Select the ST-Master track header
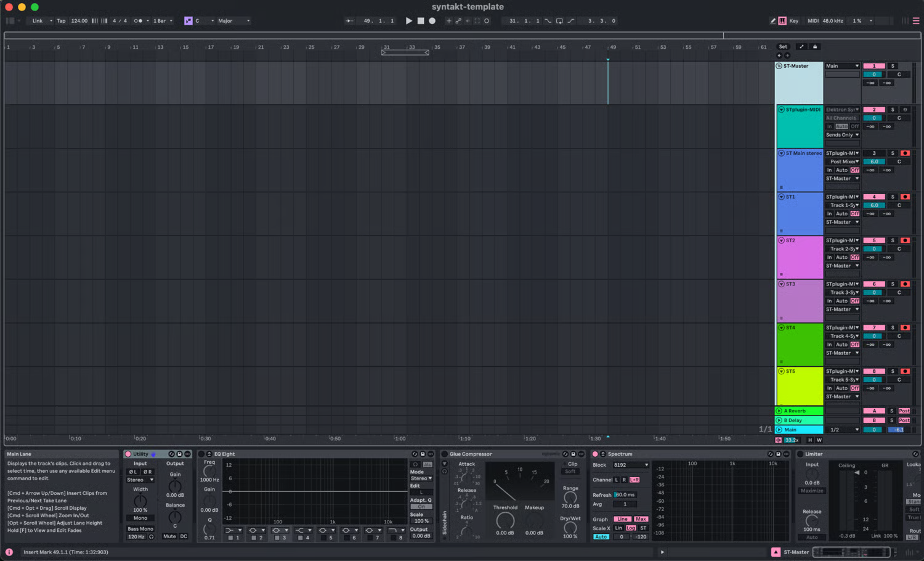Screen dimensions: 924x561 click(799, 83)
